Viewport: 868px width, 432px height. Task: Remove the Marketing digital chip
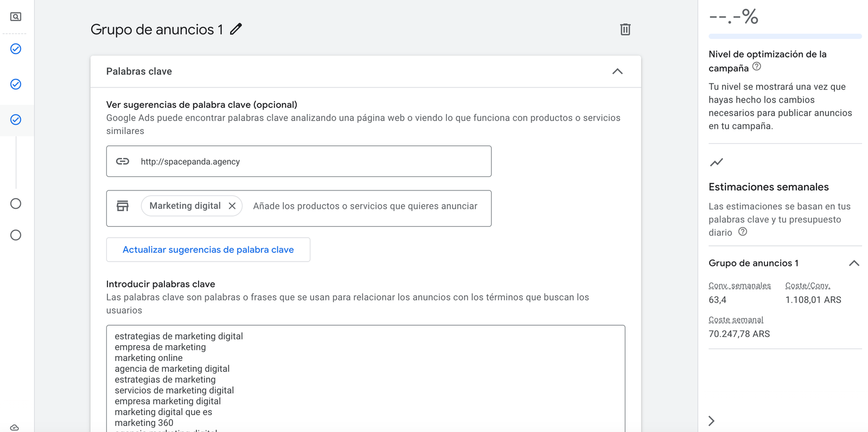(x=232, y=206)
